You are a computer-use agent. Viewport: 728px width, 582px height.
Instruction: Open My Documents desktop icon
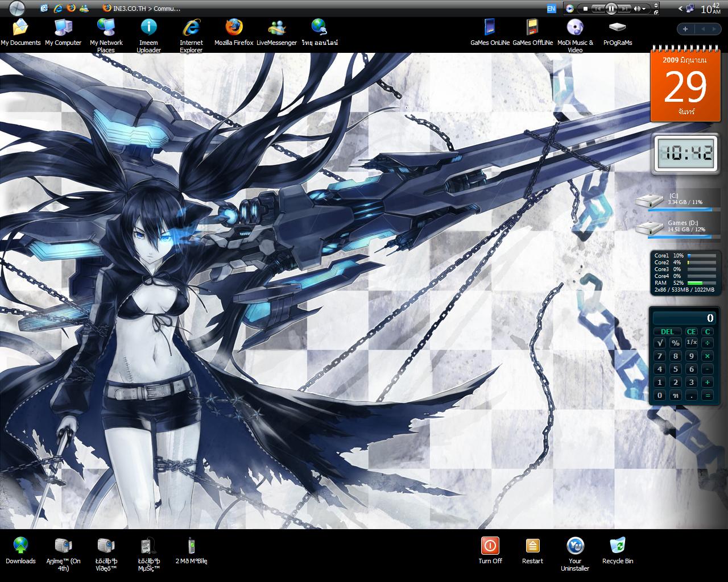point(20,32)
